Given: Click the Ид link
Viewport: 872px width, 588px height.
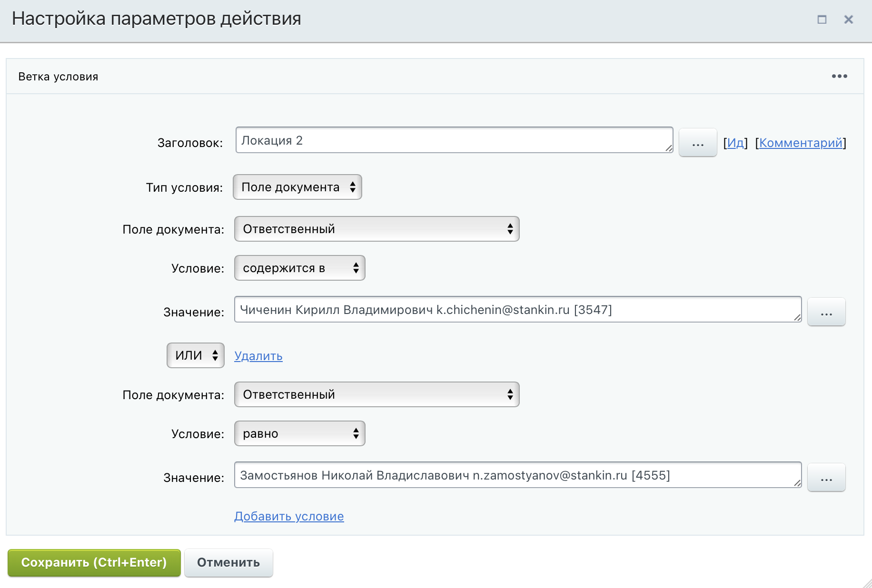Looking at the screenshot, I should click(x=735, y=143).
